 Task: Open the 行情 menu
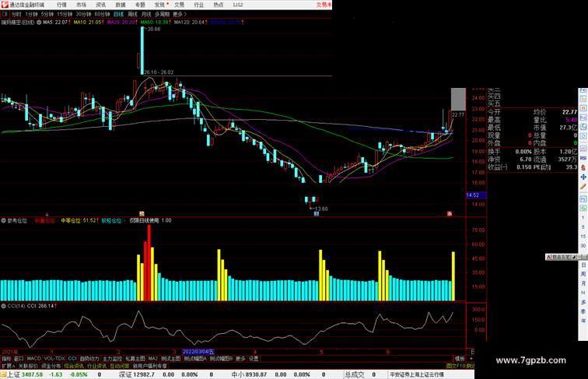[61, 5]
